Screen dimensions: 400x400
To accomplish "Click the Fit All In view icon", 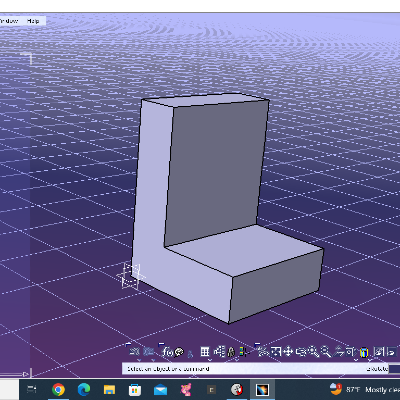I will 275,351.
